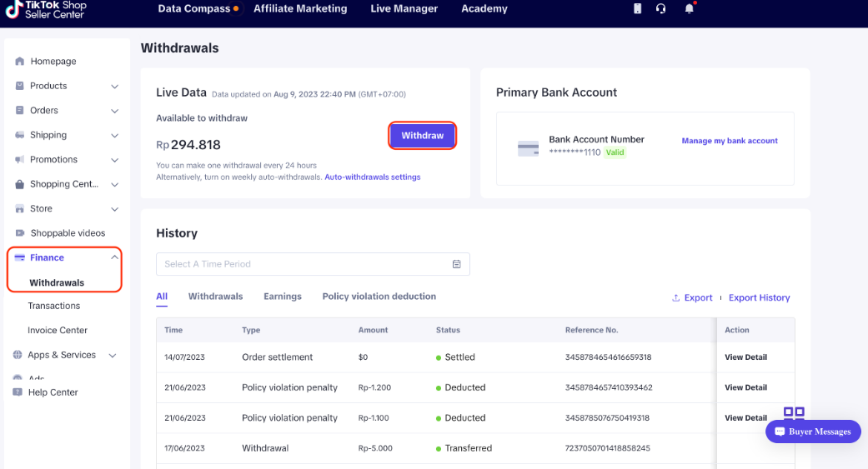Click the Help Center icon in sidebar
The image size is (868, 469).
point(18,392)
